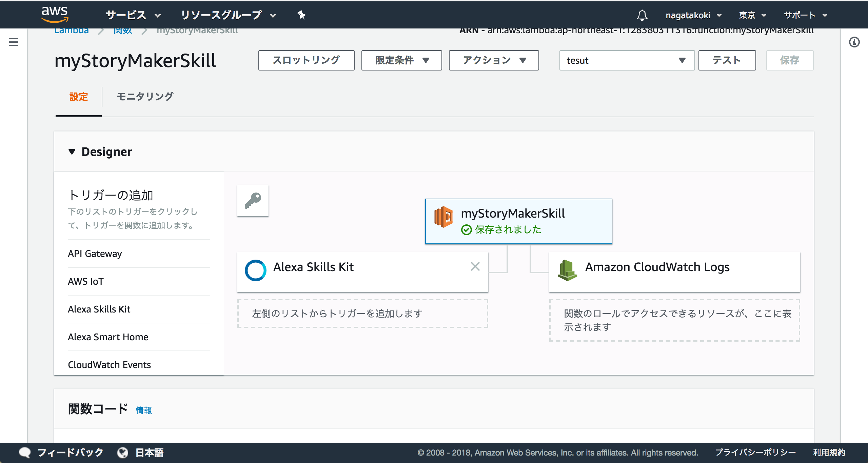Open the 日本語 language selector

[x=150, y=452]
